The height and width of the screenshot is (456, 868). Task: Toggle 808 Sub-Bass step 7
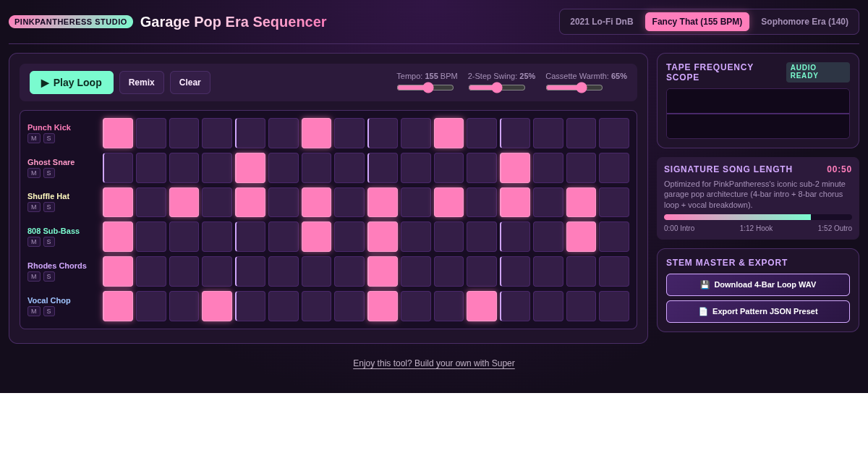click(317, 237)
